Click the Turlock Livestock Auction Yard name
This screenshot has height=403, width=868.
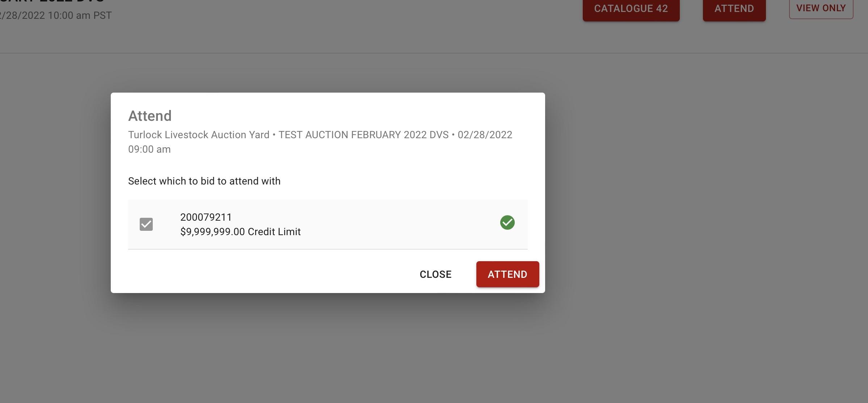(198, 135)
